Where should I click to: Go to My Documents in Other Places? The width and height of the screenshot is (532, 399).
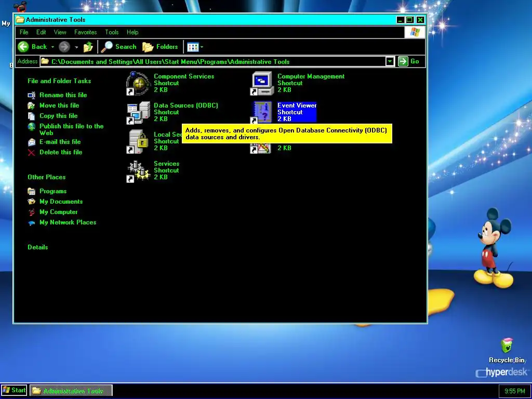(61, 202)
